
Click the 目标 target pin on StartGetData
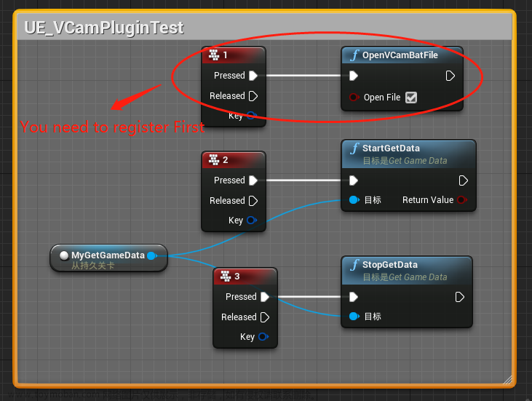coord(354,200)
